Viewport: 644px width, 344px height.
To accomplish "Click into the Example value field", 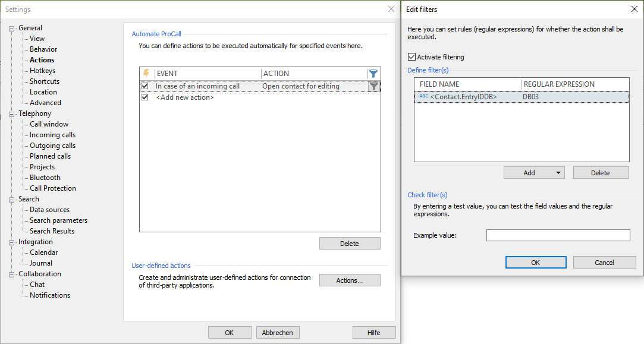I will [558, 236].
